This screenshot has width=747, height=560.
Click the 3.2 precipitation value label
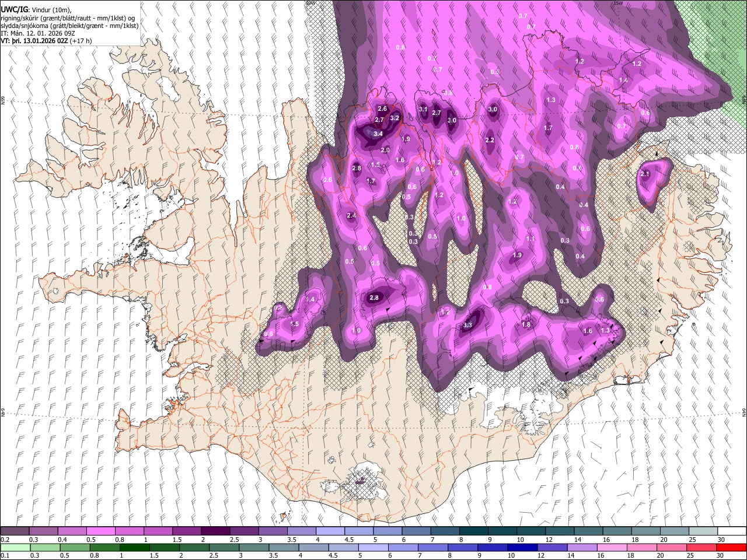coord(395,118)
